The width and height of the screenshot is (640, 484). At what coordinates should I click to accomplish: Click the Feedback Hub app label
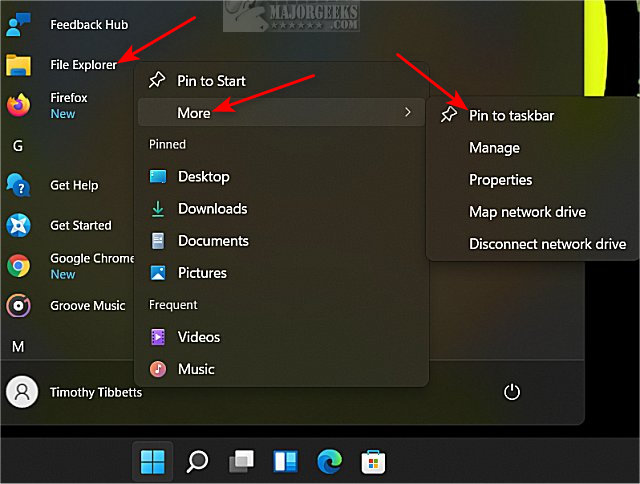89,25
